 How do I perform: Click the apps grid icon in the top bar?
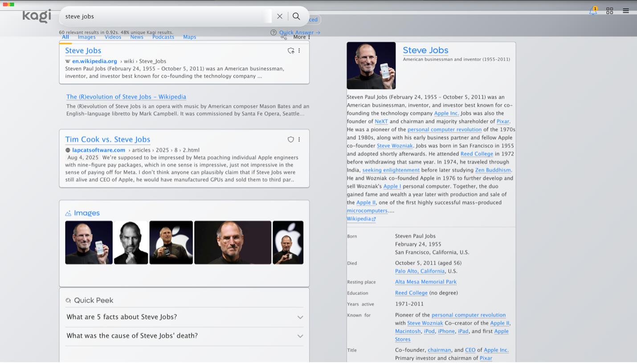click(609, 11)
